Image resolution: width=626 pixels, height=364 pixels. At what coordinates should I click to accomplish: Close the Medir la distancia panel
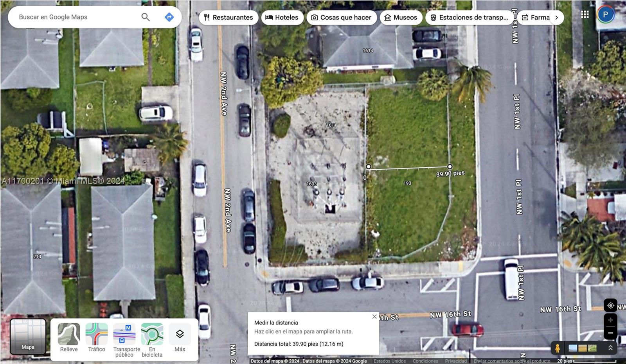click(374, 317)
